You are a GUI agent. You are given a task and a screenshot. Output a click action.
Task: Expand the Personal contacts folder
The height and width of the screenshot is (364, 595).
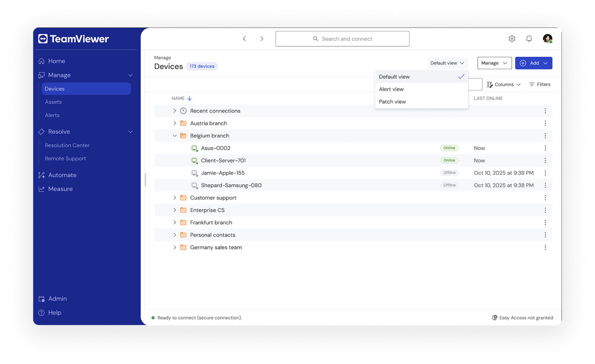[x=175, y=235]
